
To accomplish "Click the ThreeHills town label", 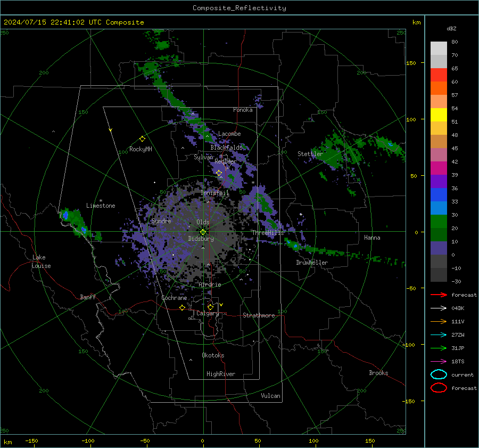I will pyautogui.click(x=268, y=233).
